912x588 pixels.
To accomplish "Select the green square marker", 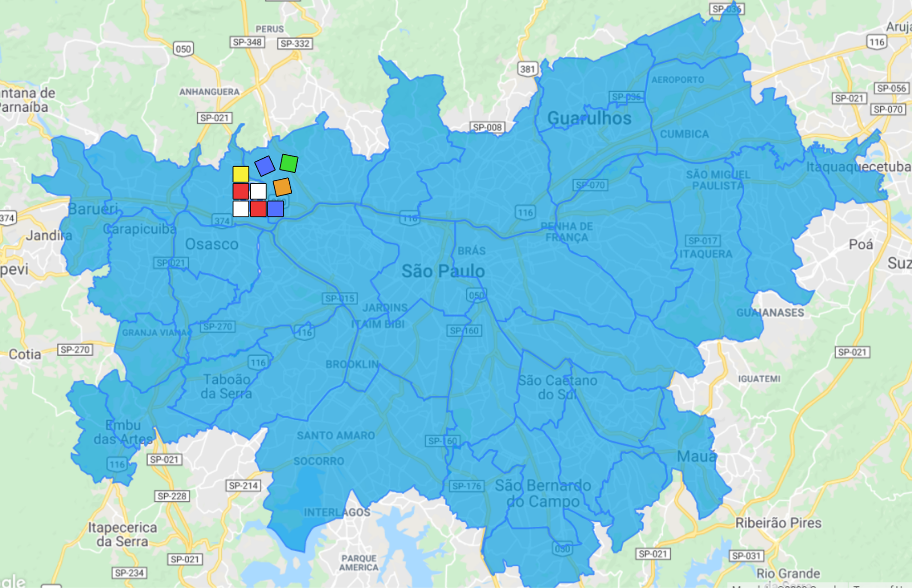I will point(289,163).
